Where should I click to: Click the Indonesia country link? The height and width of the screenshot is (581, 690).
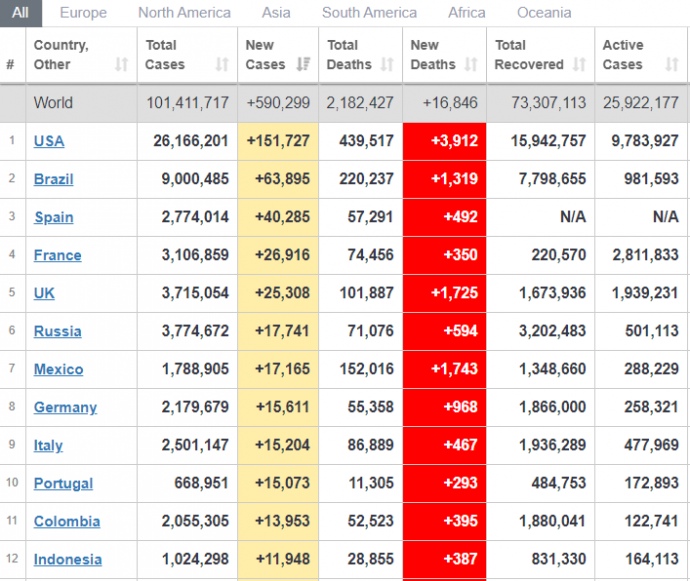[x=67, y=559]
